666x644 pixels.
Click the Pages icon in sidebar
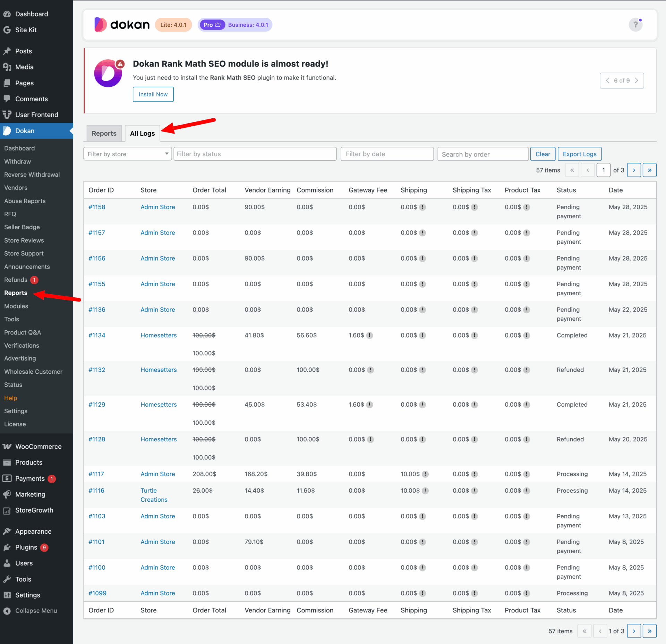pos(7,83)
